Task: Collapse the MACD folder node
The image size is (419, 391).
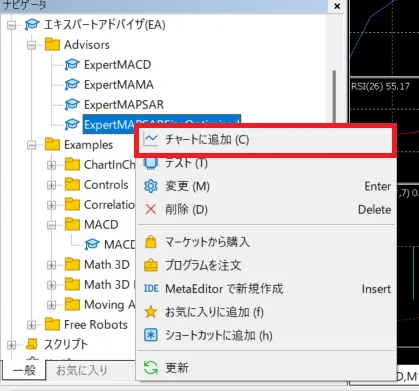Action: [52, 225]
